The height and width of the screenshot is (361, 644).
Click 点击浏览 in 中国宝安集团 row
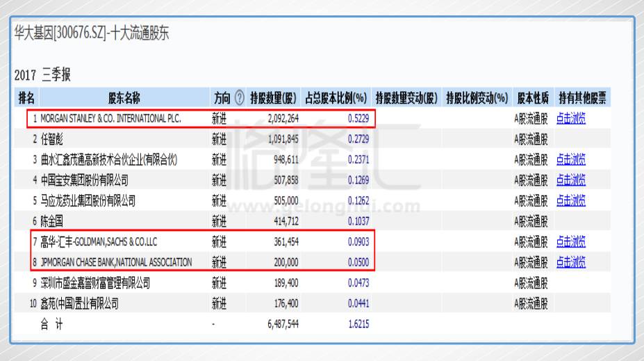click(x=570, y=181)
